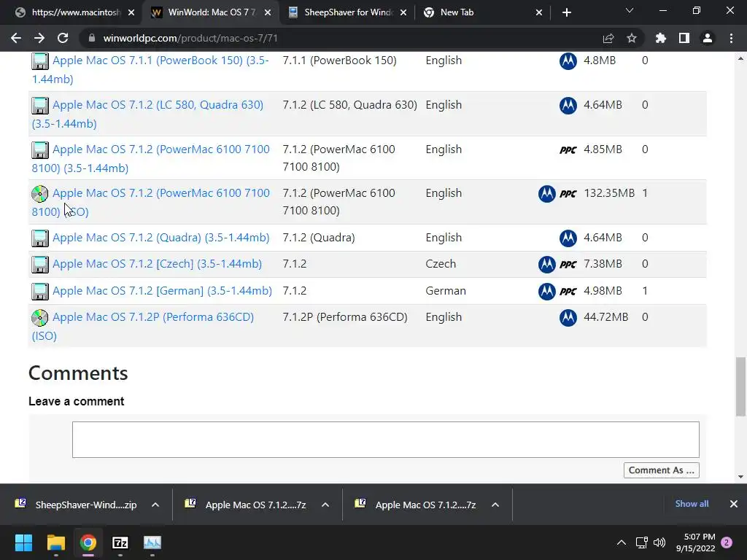Click the scrollbar down arrow
This screenshot has width=747, height=560.
coord(740,477)
